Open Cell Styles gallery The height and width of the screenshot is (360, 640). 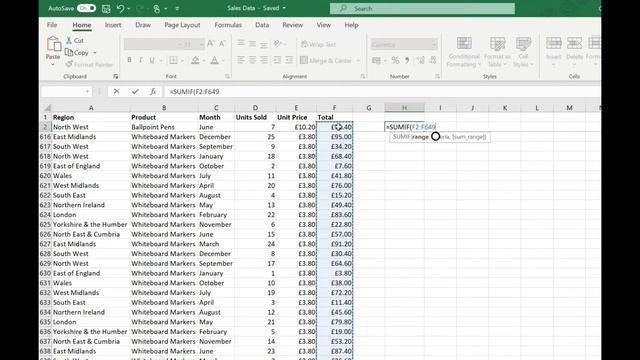(x=523, y=52)
